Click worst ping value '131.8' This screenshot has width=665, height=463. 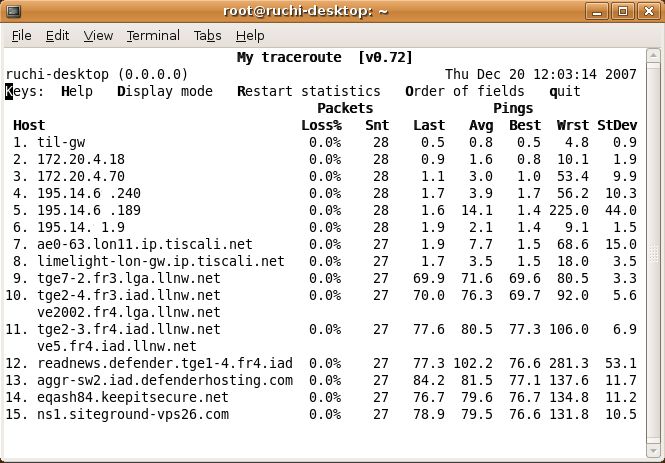point(569,415)
